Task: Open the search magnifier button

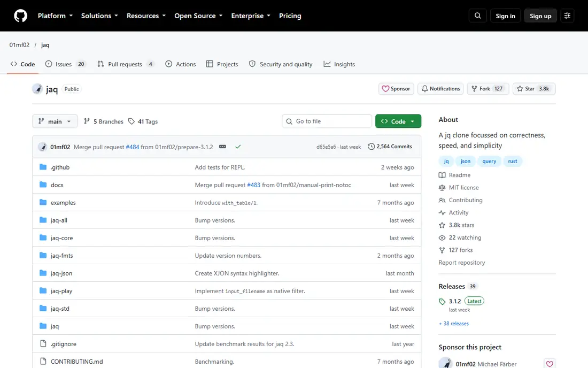Action: tap(478, 16)
